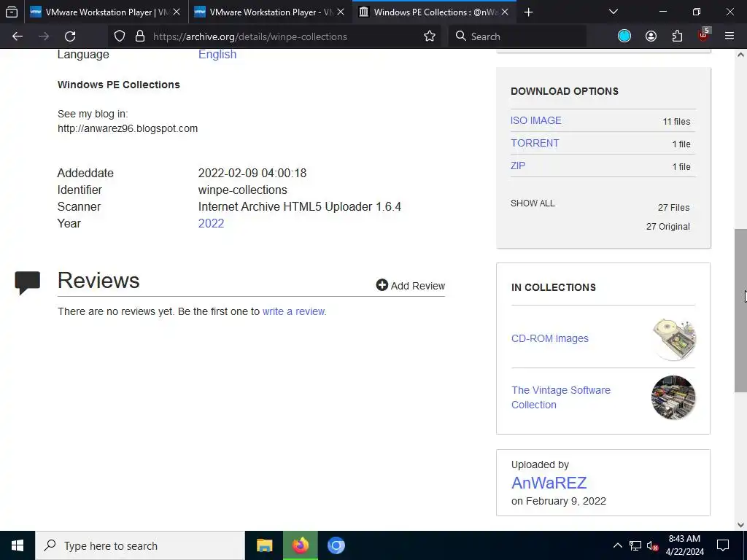Click the taskbar search box
The width and height of the screenshot is (747, 560).
[140, 545]
